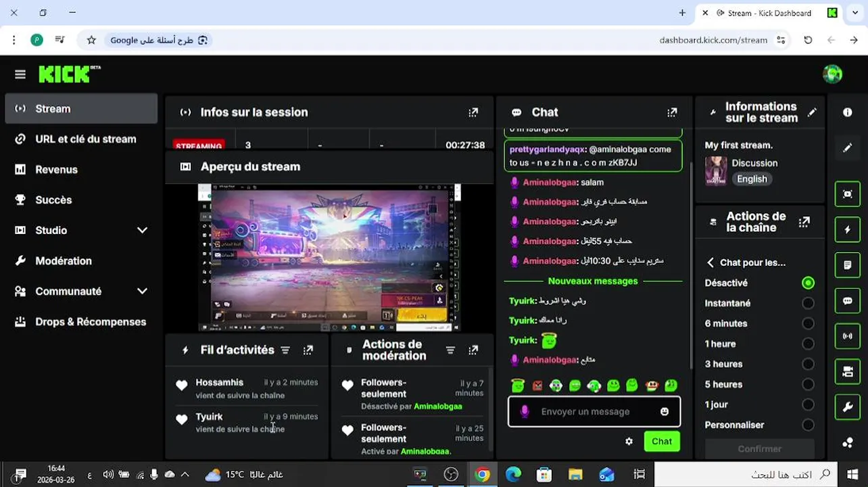Toggle the wrench moderation widget in right rail
The width and height of the screenshot is (868, 487).
[848, 407]
